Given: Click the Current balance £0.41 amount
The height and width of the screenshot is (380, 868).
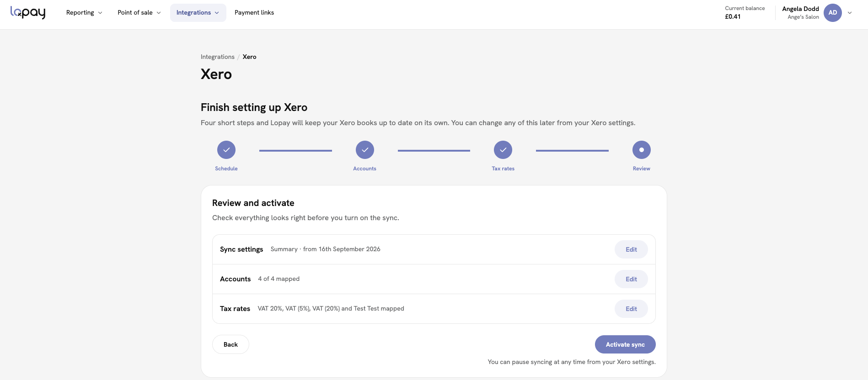Looking at the screenshot, I should [733, 17].
